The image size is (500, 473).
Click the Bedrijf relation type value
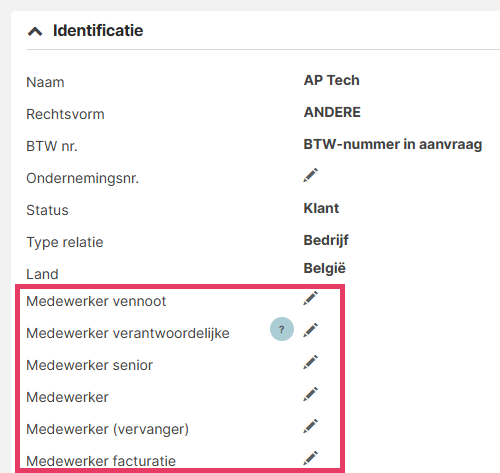[x=326, y=241]
